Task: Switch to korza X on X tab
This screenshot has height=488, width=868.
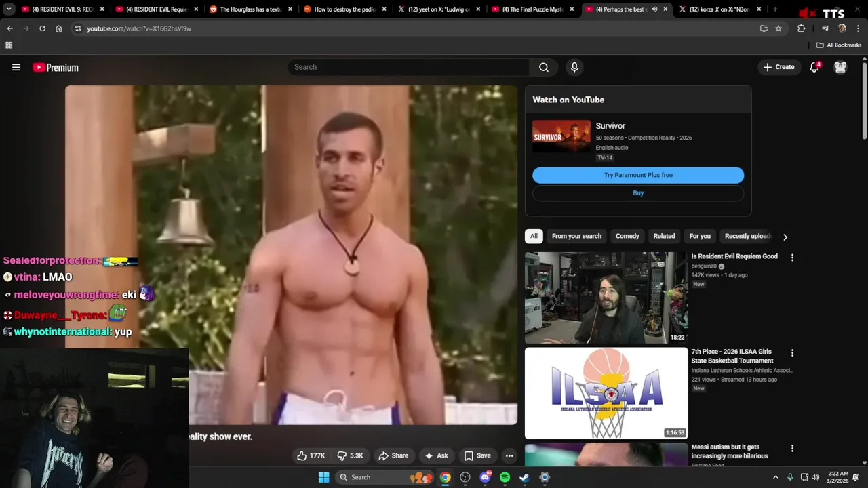Action: coord(719,9)
